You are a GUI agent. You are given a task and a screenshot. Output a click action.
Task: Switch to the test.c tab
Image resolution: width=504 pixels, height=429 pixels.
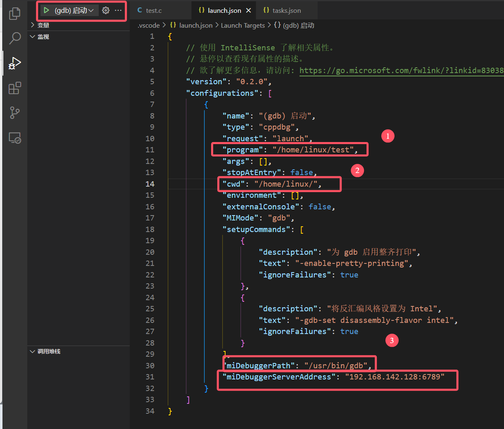click(153, 10)
